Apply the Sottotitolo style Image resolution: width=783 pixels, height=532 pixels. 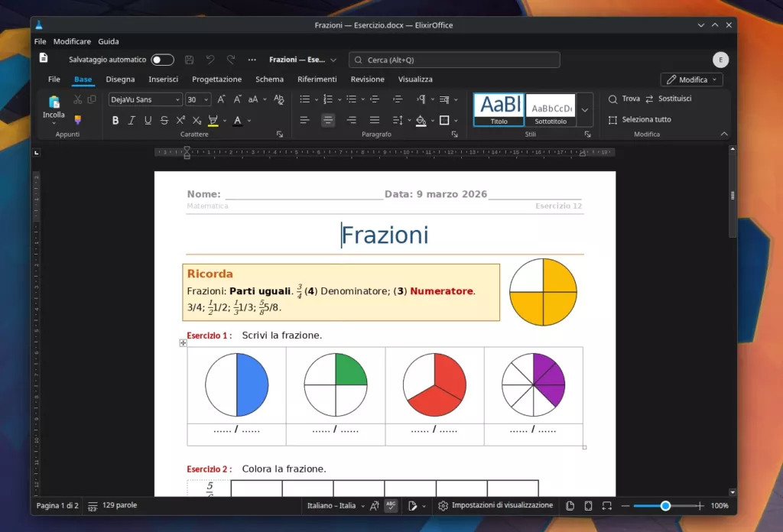551,110
